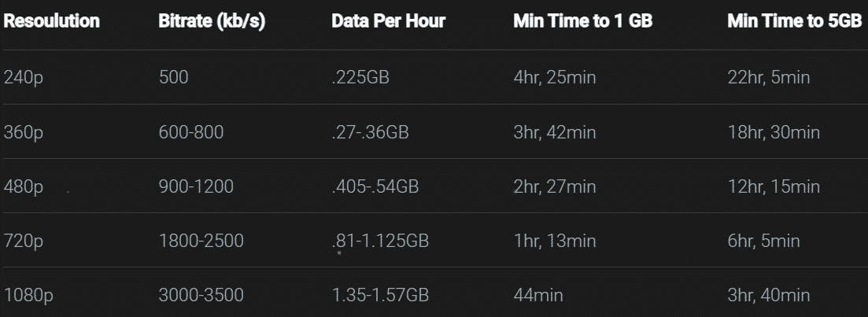Click the Min Time to 5GB header

tap(795, 21)
